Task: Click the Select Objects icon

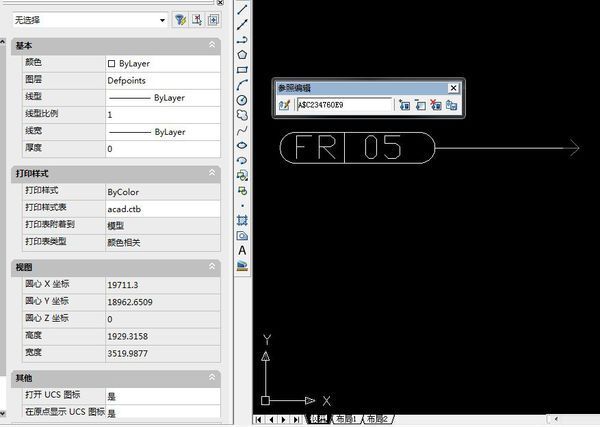Action: [197, 20]
